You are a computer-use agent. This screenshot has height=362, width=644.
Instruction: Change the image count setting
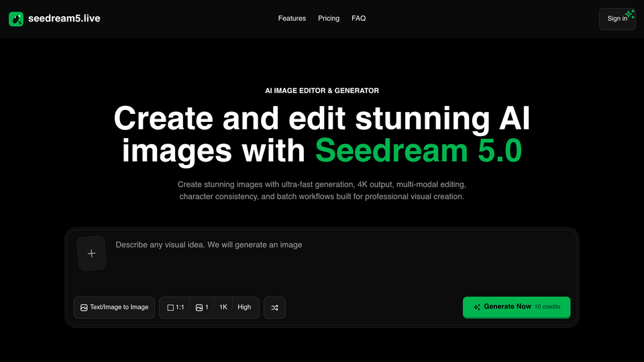202,308
